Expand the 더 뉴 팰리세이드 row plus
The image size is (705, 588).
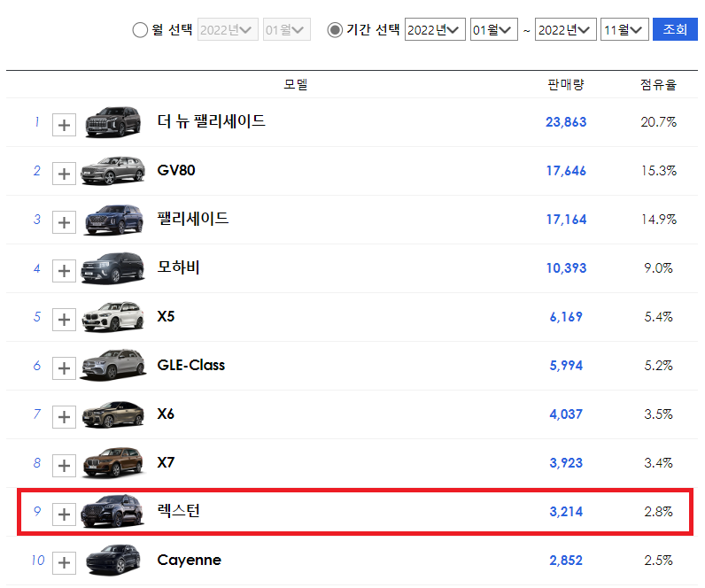point(64,125)
